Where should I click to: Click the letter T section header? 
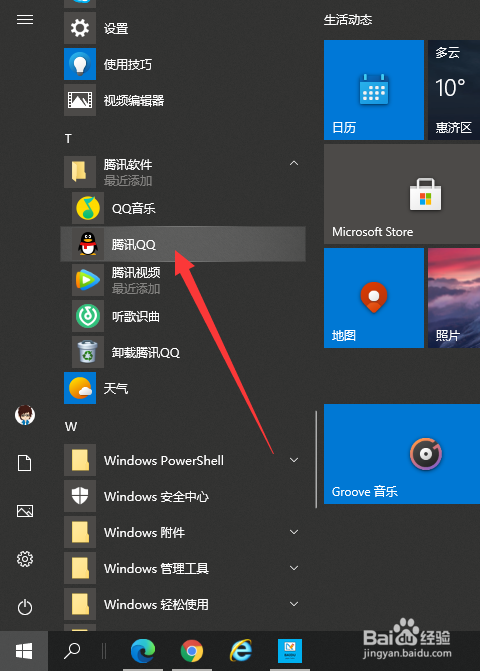[68, 138]
